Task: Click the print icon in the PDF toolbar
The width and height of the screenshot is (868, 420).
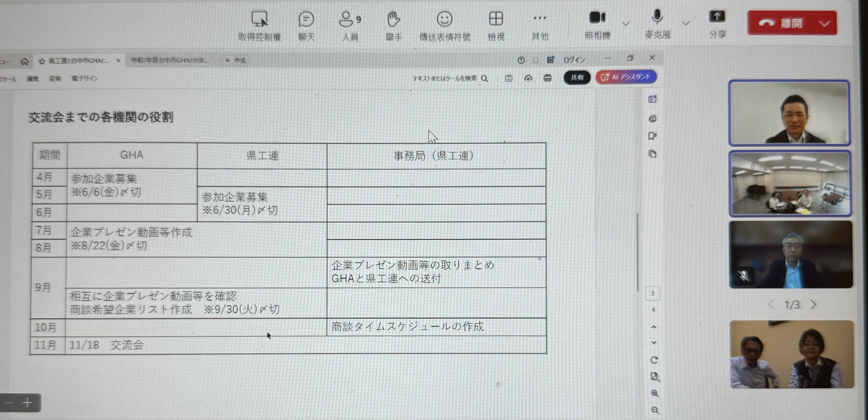Action: [547, 78]
